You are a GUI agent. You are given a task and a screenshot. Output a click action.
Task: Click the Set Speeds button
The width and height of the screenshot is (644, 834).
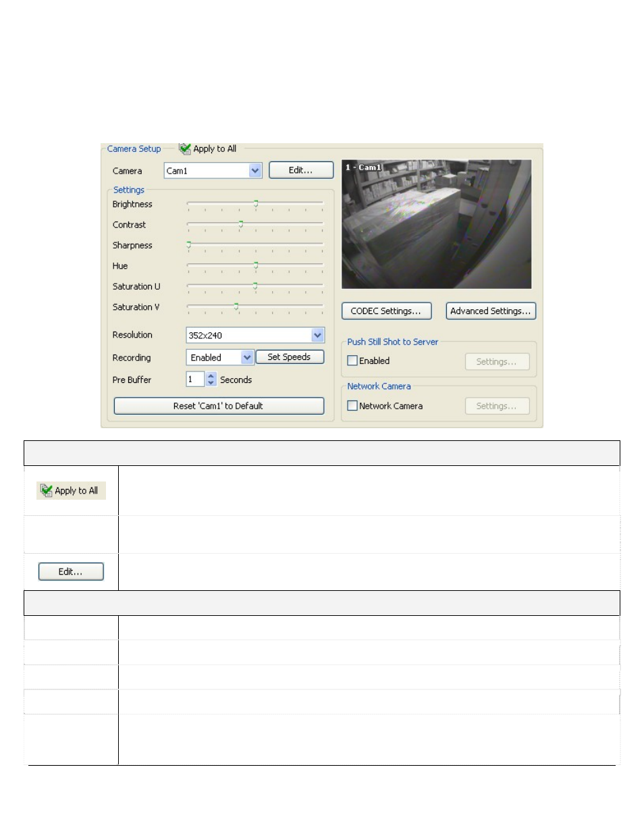tap(290, 357)
